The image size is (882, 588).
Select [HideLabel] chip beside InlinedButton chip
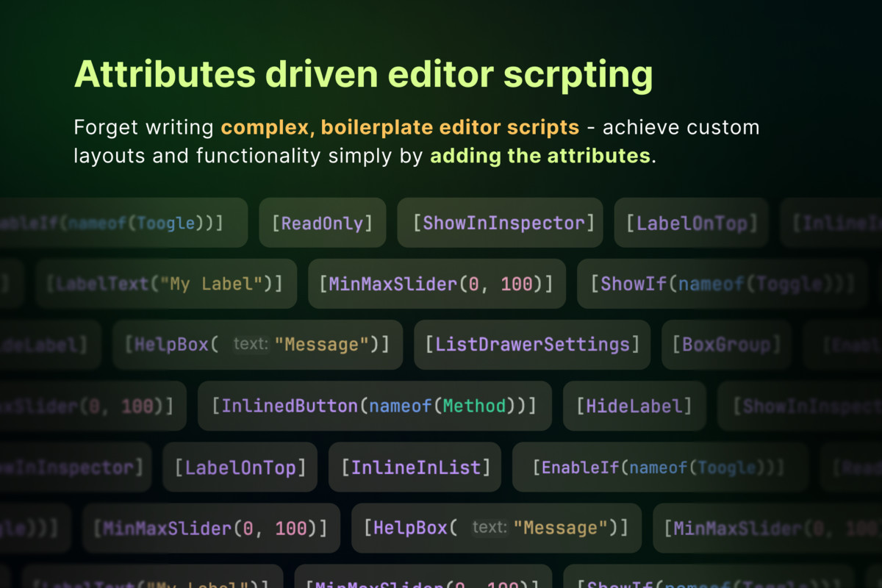(635, 406)
